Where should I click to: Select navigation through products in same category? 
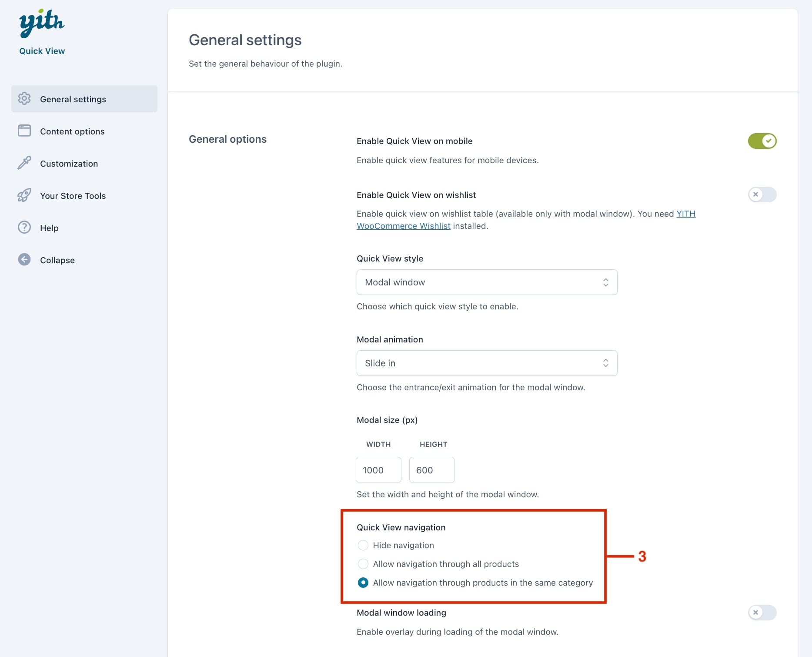(363, 583)
